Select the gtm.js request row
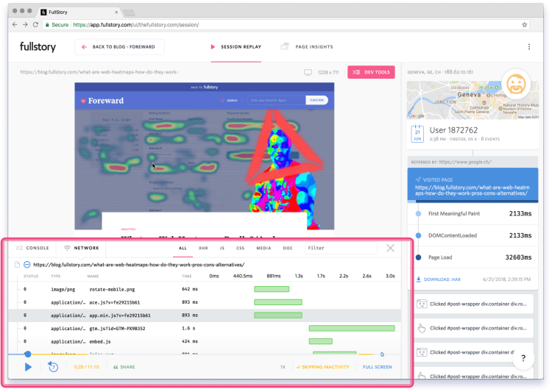552x392 pixels. pyautogui.click(x=204, y=328)
